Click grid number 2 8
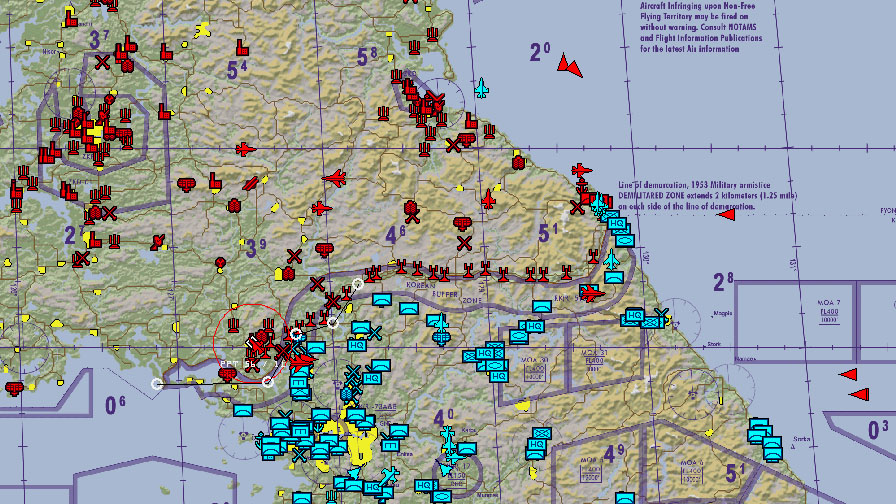The width and height of the screenshot is (896, 504). (723, 282)
